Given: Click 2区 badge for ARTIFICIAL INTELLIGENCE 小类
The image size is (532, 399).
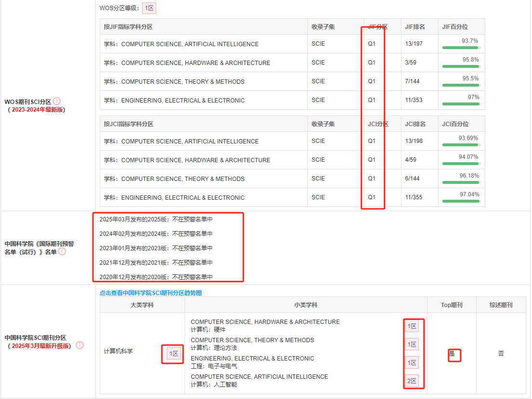Looking at the screenshot, I should 412,381.
